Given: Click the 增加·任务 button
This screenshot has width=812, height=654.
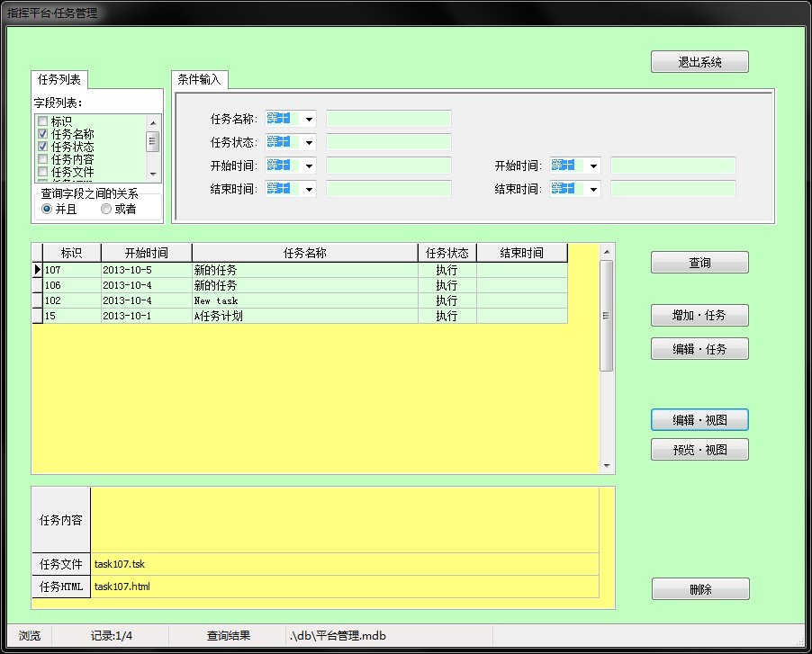Looking at the screenshot, I should [699, 315].
